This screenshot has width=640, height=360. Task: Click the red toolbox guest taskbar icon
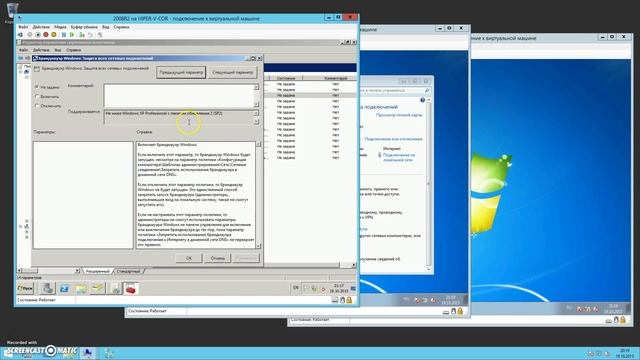(131, 288)
